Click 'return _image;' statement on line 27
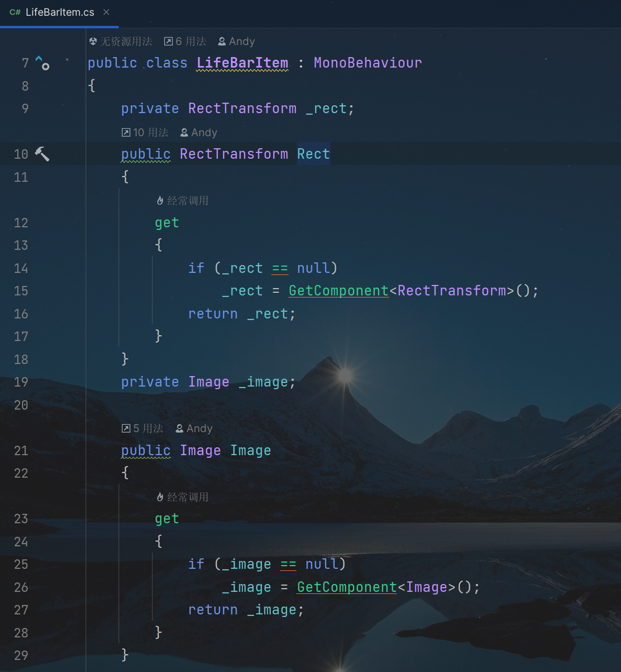Screen dimensions: 621x672 [246, 610]
